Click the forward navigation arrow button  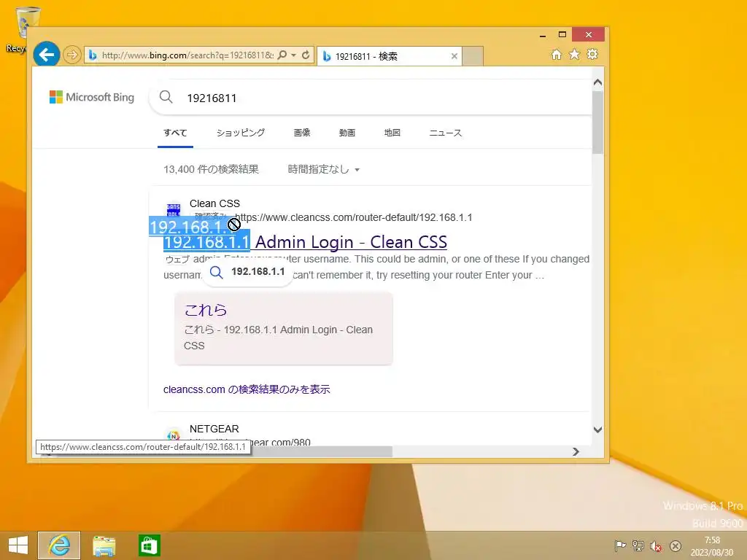pyautogui.click(x=71, y=55)
